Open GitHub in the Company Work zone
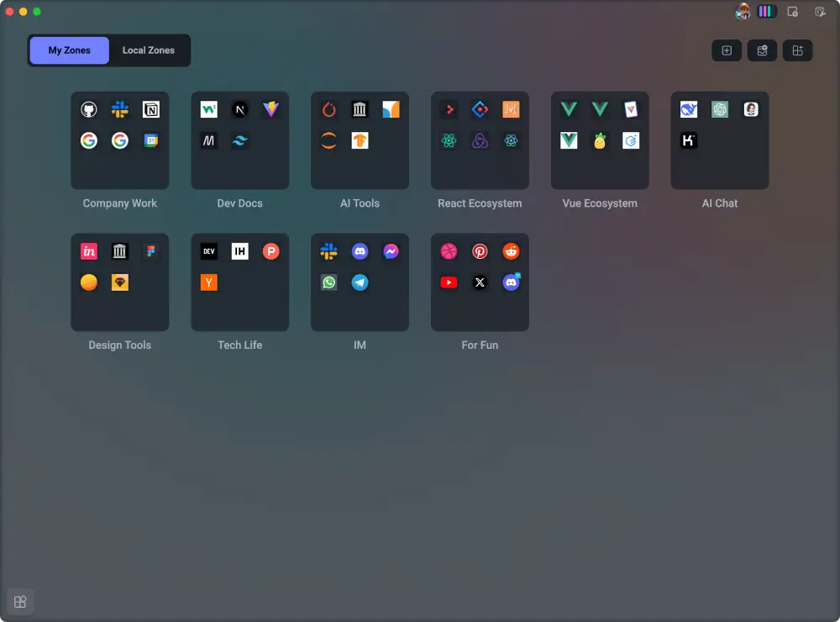 coord(89,109)
